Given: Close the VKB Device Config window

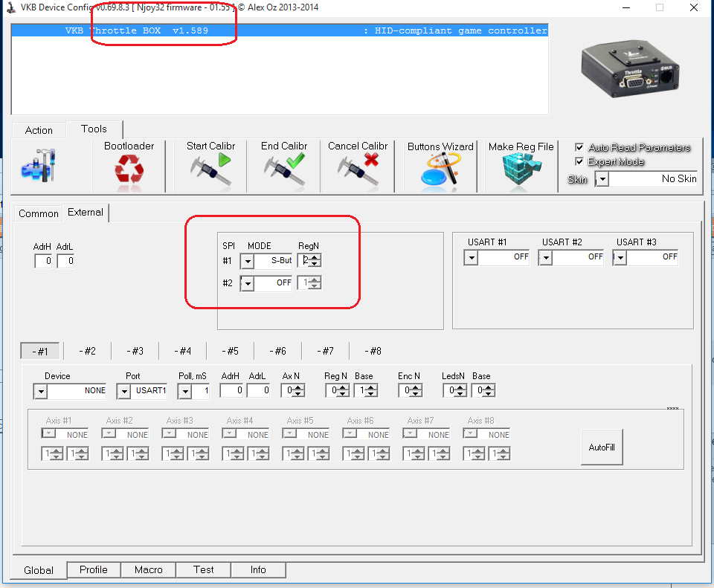Looking at the screenshot, I should pyautogui.click(x=693, y=7).
